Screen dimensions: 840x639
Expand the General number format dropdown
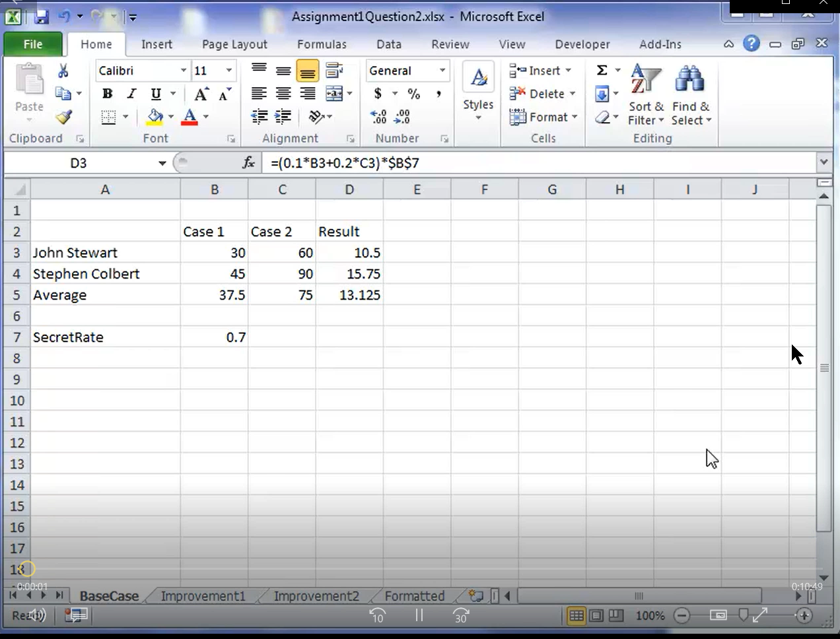pos(442,71)
